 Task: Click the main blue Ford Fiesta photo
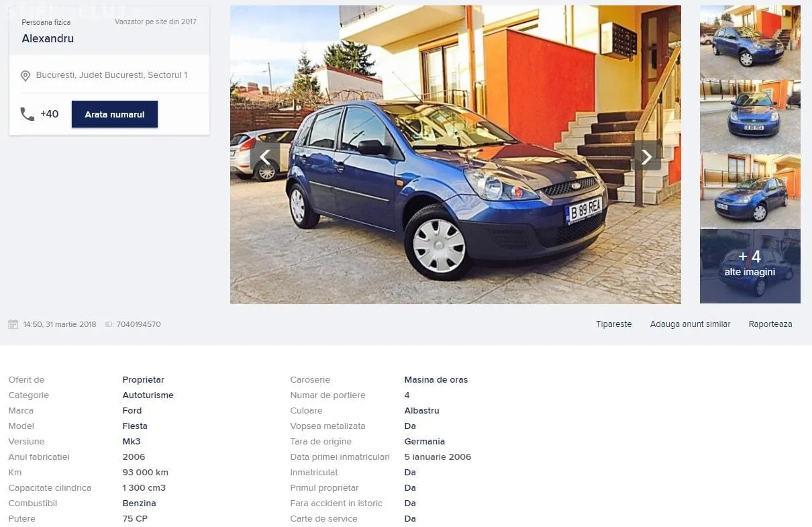click(x=456, y=154)
